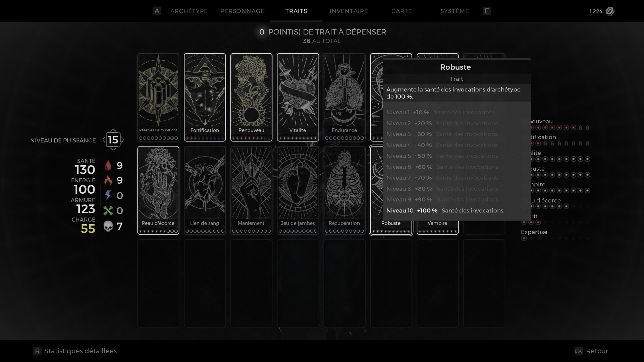The width and height of the screenshot is (644, 362).
Task: Pick the Récupération ribcage trait card
Action: point(344,190)
